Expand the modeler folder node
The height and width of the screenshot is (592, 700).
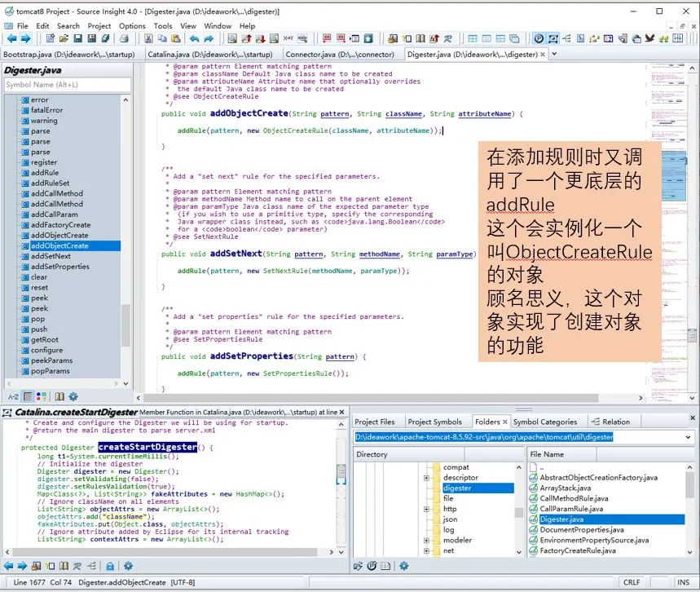[426, 540]
